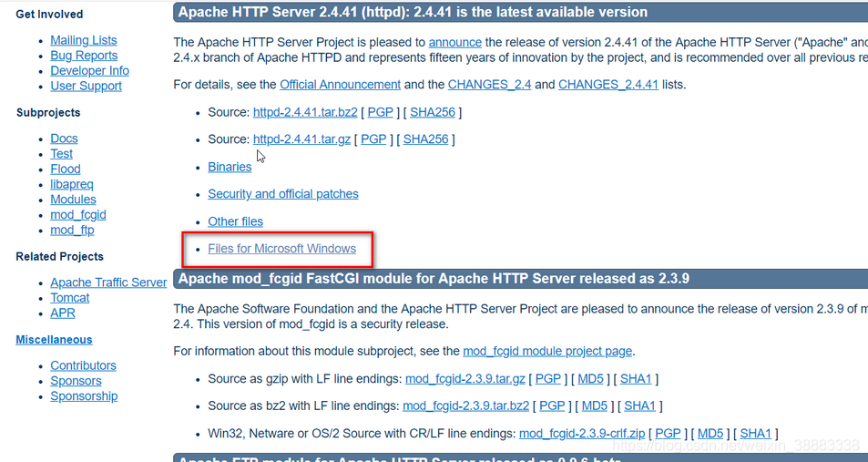Open PGP signature for mod_fcgid tar.gz
This screenshot has height=462, width=868.
[x=548, y=379]
